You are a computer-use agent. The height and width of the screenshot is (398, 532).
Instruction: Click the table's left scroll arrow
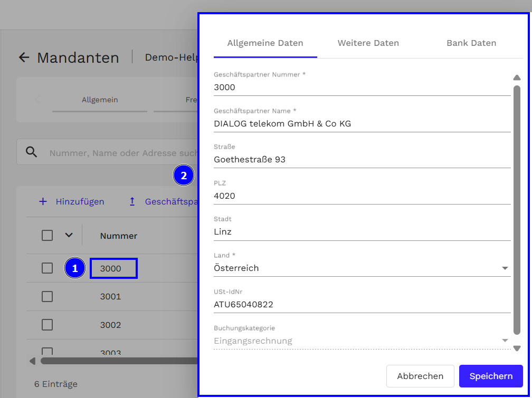tap(32, 361)
